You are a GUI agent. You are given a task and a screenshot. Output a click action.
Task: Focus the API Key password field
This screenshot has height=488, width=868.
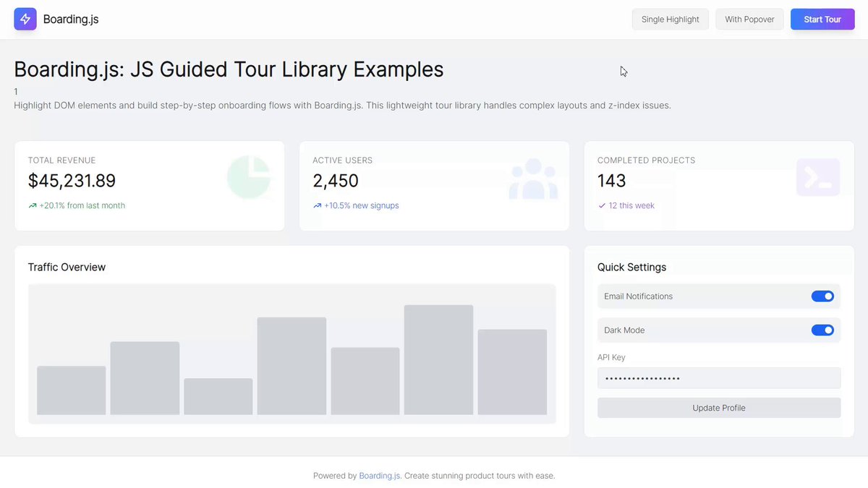click(719, 378)
